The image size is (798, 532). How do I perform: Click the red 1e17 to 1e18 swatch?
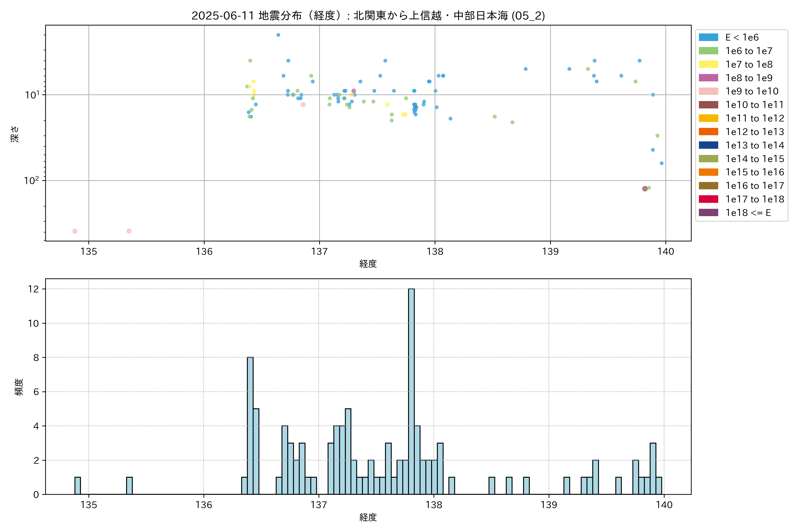(708, 199)
